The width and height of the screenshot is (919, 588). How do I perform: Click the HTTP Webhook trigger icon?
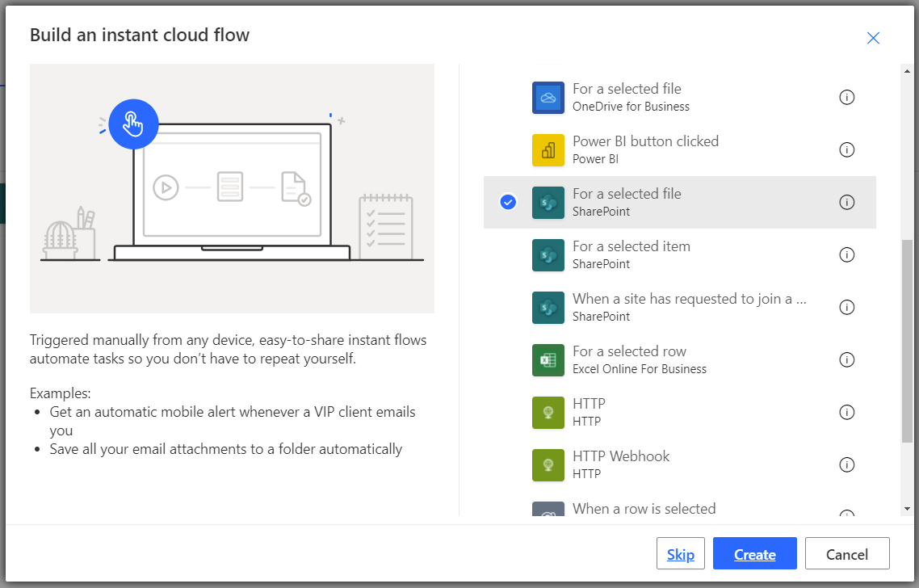[x=548, y=465]
